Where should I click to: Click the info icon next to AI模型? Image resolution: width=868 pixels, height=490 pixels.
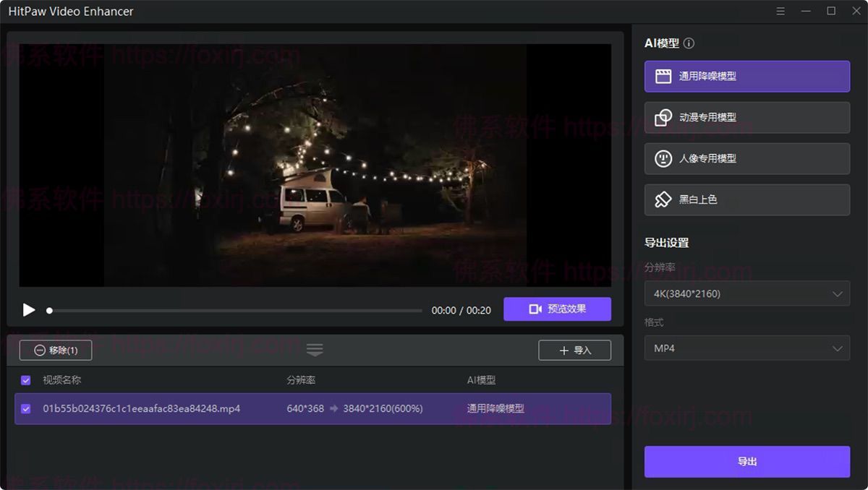687,43
